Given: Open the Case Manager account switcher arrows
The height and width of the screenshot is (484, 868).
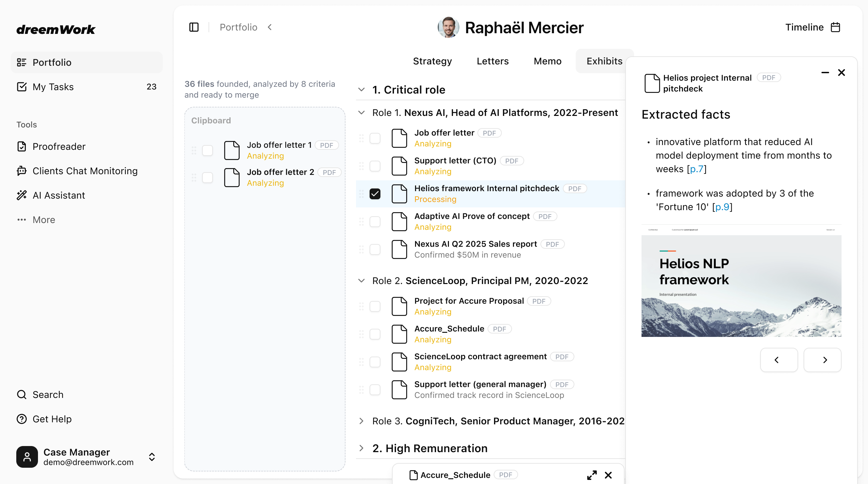Looking at the screenshot, I should [x=152, y=457].
